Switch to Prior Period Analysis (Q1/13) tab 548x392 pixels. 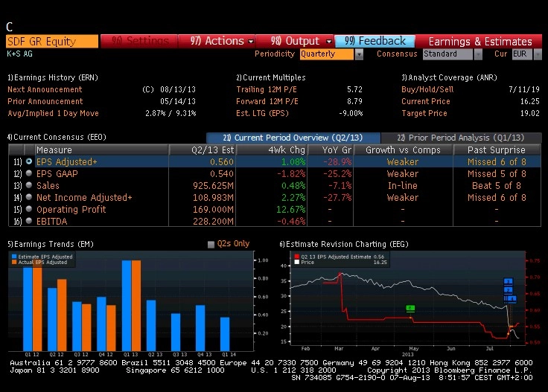click(461, 138)
